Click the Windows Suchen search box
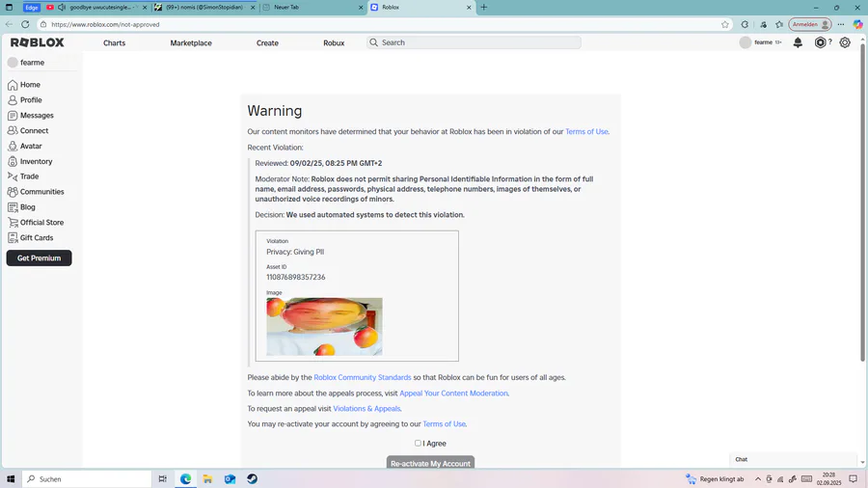This screenshot has width=868, height=488. [87, 479]
